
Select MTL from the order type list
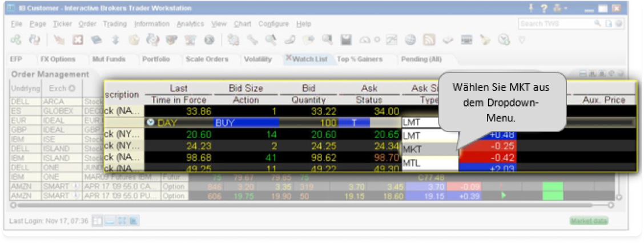[x=429, y=163]
